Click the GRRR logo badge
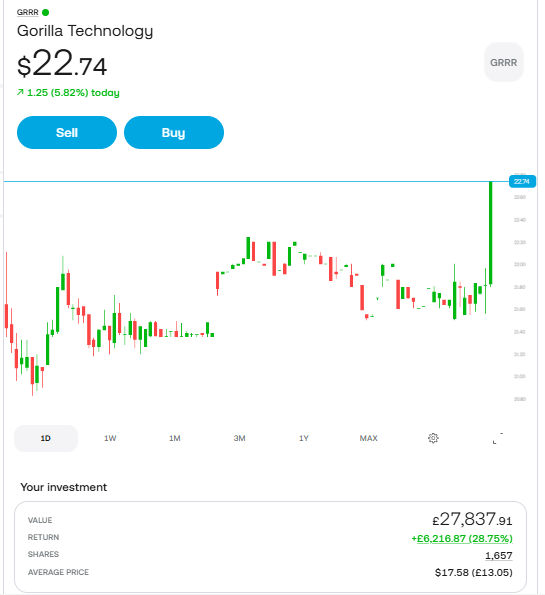 pos(504,62)
